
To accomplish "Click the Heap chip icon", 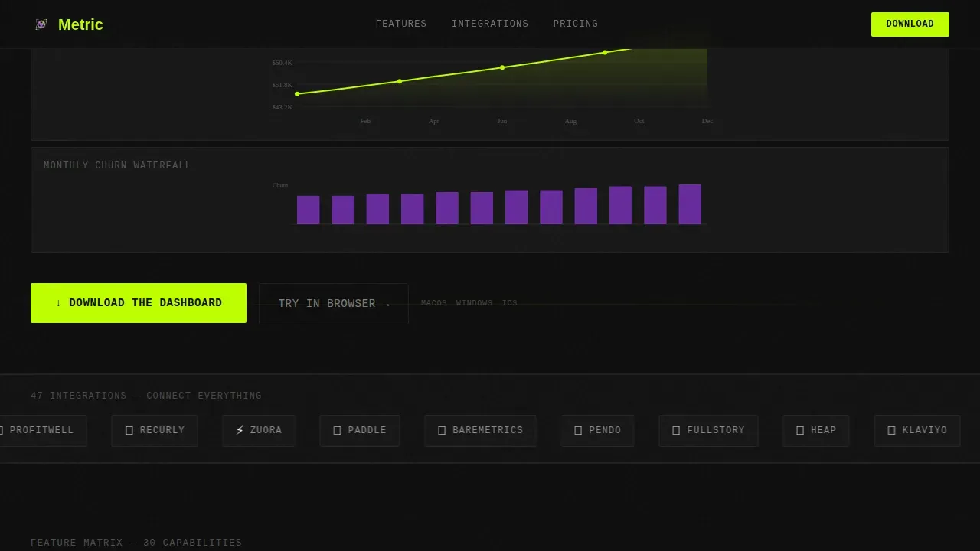I will [x=800, y=430].
